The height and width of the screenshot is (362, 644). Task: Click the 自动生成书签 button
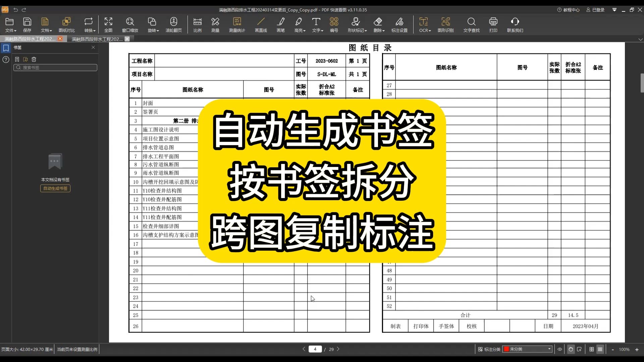coord(55,188)
